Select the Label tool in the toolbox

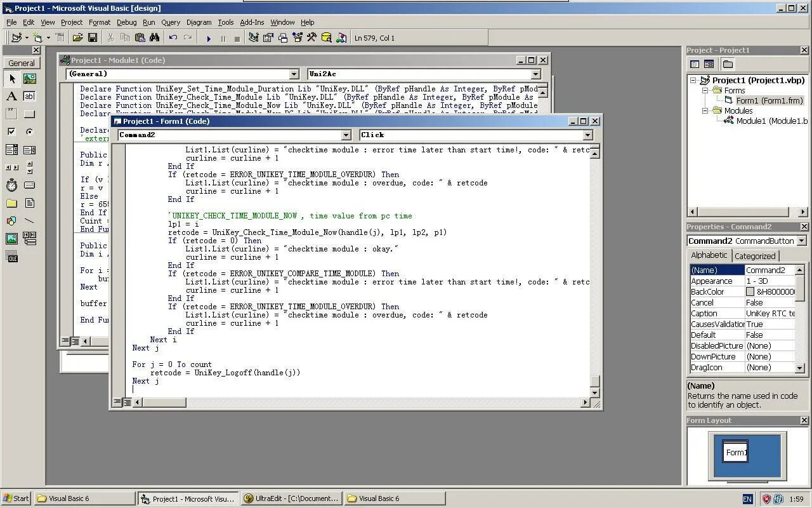point(11,97)
